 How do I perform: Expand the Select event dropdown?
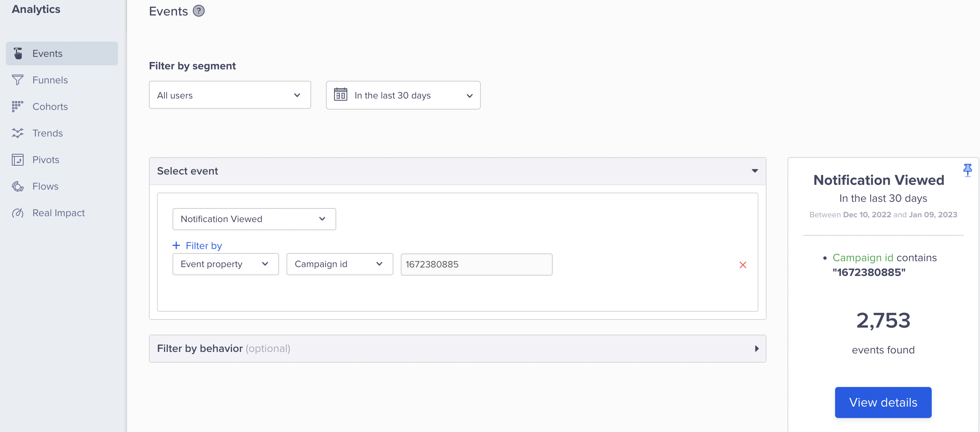[755, 171]
